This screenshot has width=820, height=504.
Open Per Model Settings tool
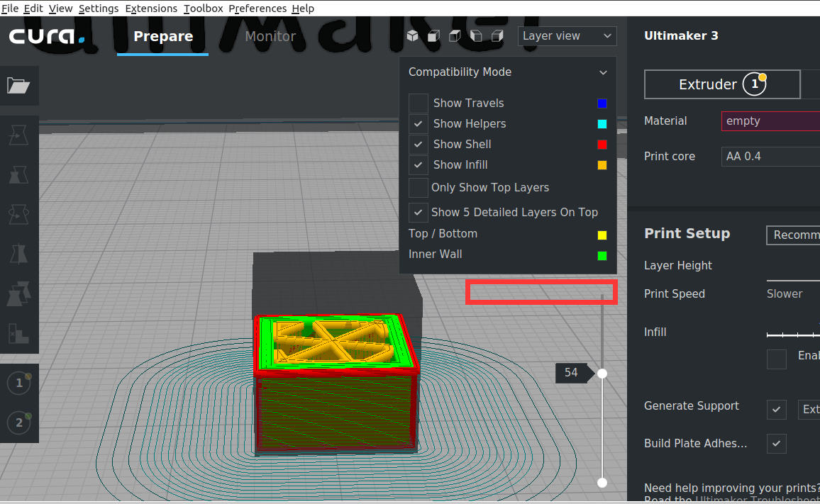tap(19, 293)
